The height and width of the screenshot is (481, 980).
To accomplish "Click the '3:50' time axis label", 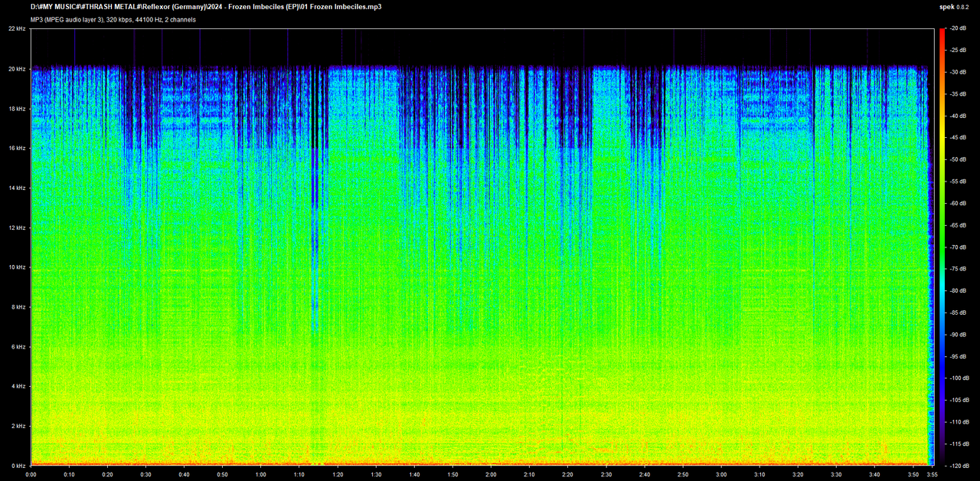I will (912, 474).
